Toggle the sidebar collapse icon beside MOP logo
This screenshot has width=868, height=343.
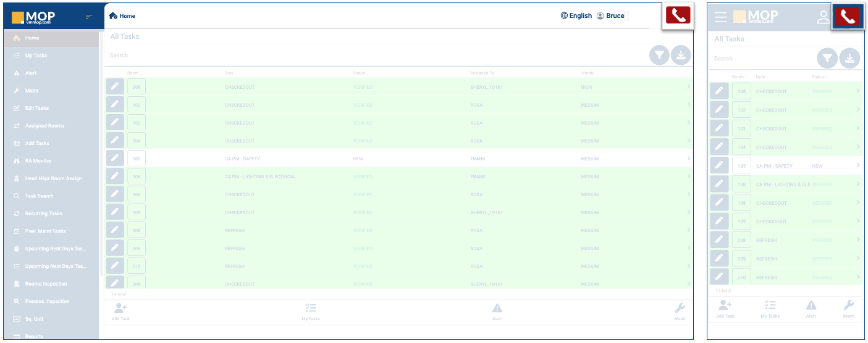pos(89,17)
